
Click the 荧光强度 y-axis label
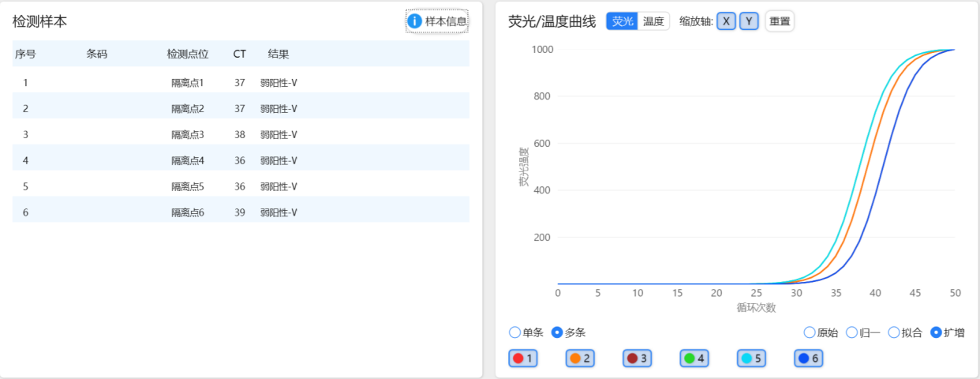pyautogui.click(x=524, y=167)
